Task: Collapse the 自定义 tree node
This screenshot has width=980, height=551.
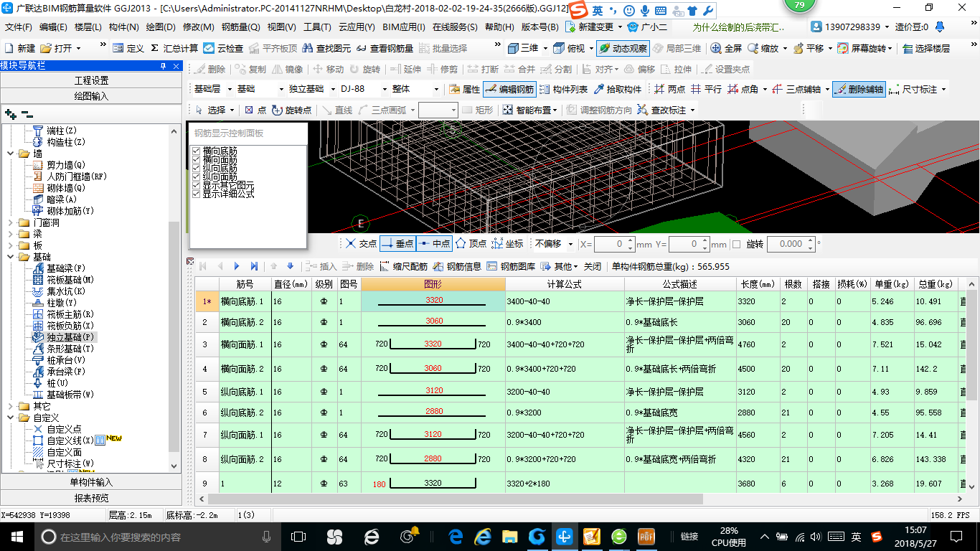Action: (x=10, y=418)
